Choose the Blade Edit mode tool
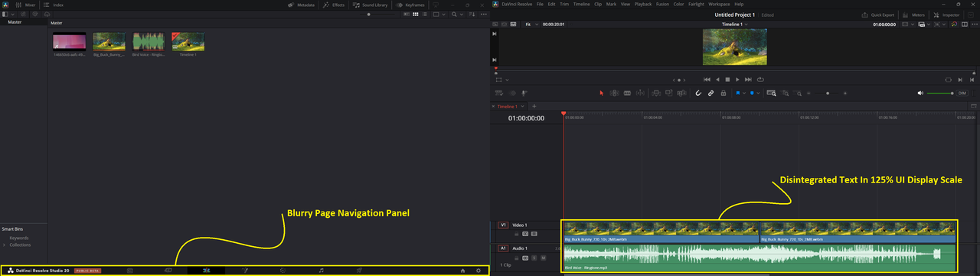 (x=627, y=93)
